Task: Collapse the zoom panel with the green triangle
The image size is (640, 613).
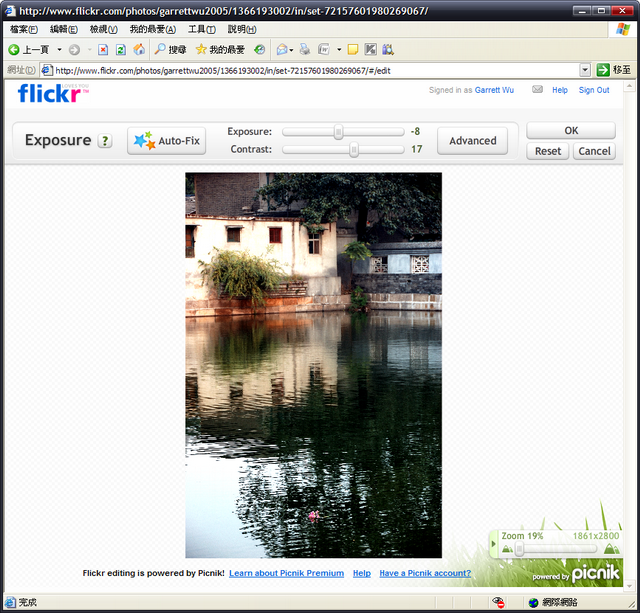Action: click(493, 544)
